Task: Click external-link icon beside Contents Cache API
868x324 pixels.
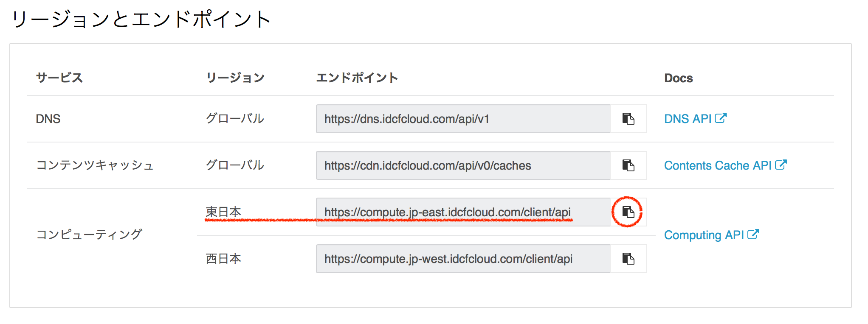Action: pos(781,165)
